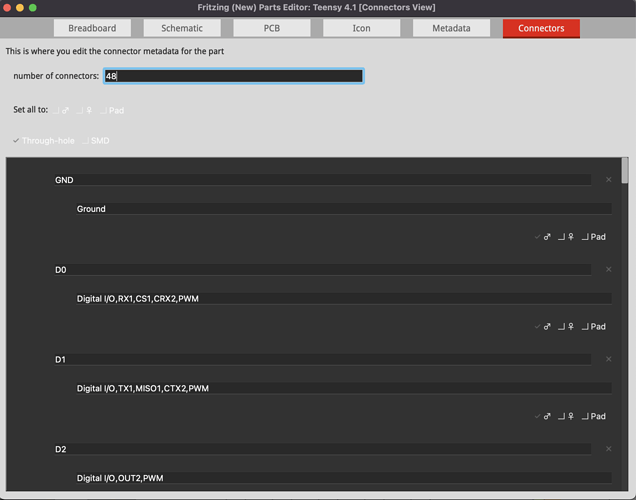636x500 pixels.
Task: Minimize the Parts Editor window
Action: 20,8
